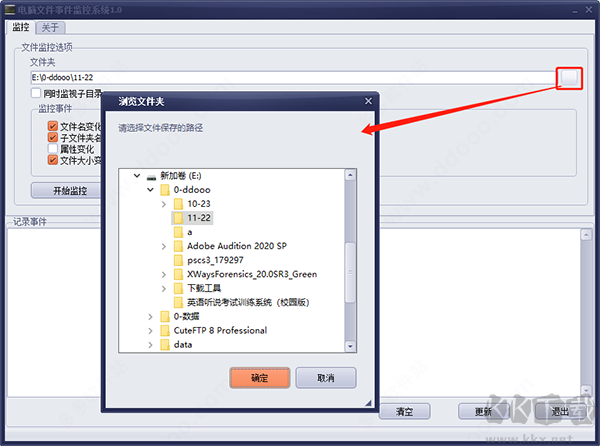This screenshot has width=600, height=446.
Task: Expand the data folder node
Action: tap(150, 345)
